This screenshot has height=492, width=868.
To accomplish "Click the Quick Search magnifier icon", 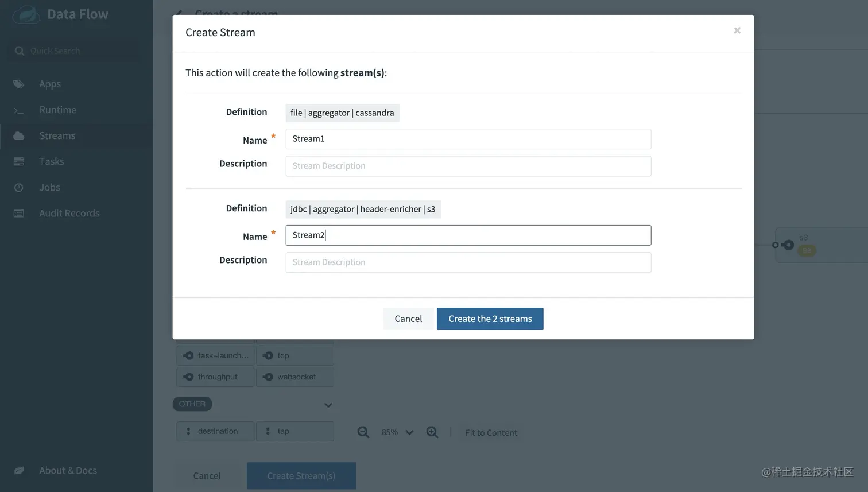I will [x=20, y=51].
